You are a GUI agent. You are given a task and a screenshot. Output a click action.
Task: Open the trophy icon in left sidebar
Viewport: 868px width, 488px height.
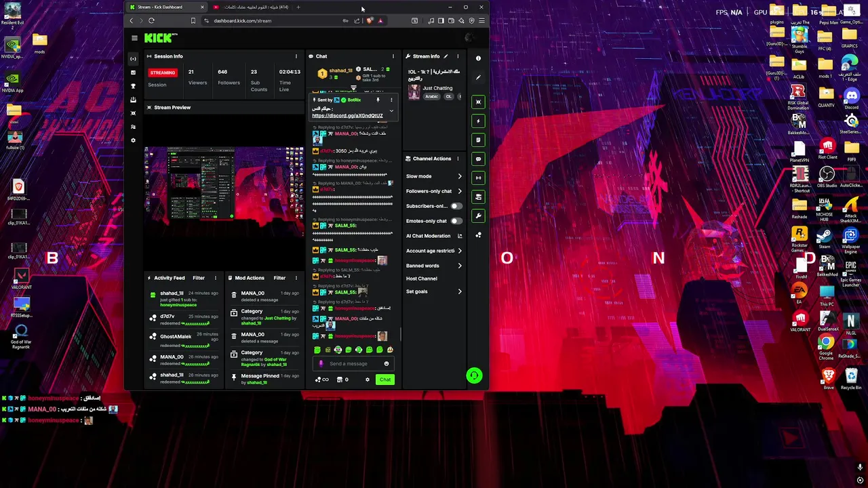pyautogui.click(x=133, y=86)
